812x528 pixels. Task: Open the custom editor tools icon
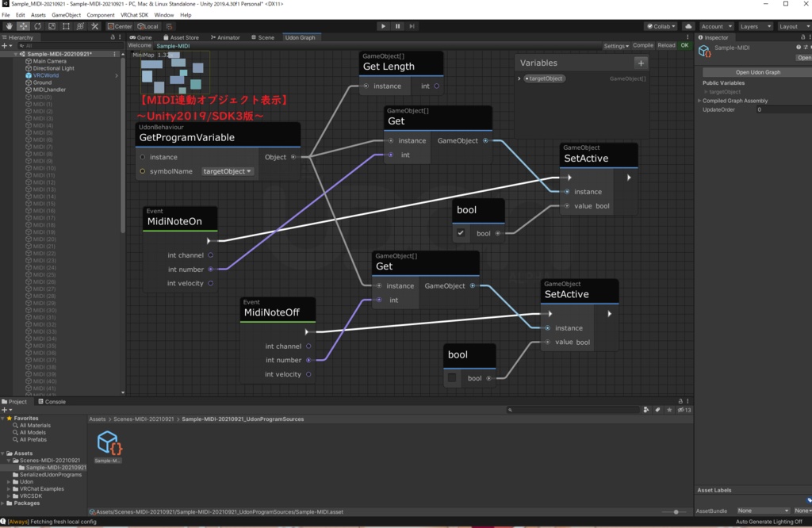point(95,26)
